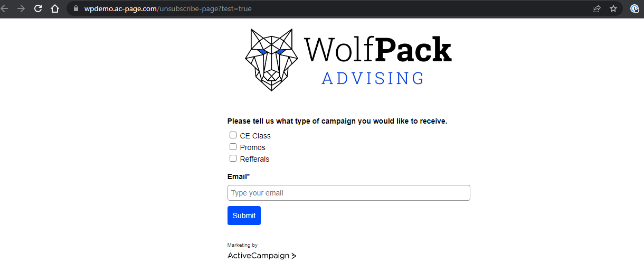Go back using the browser back arrow
This screenshot has height=280, width=644.
click(5, 8)
